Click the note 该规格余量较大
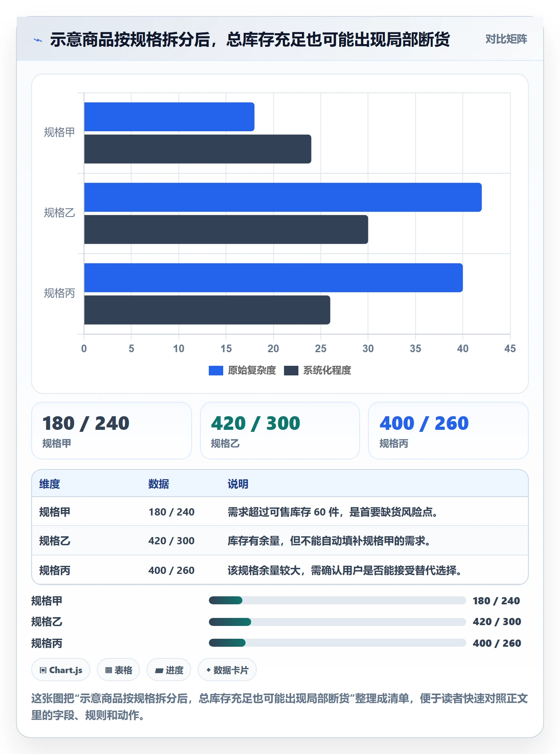 [345, 570]
